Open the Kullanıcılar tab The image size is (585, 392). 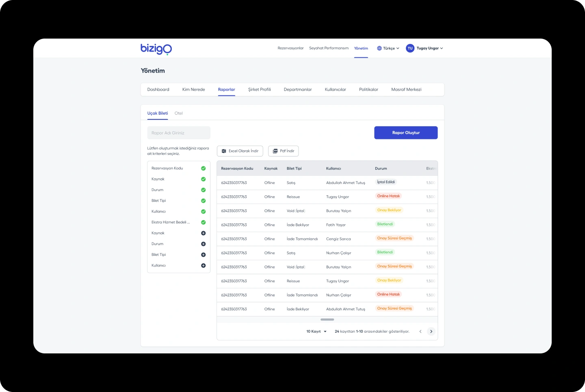(x=336, y=89)
